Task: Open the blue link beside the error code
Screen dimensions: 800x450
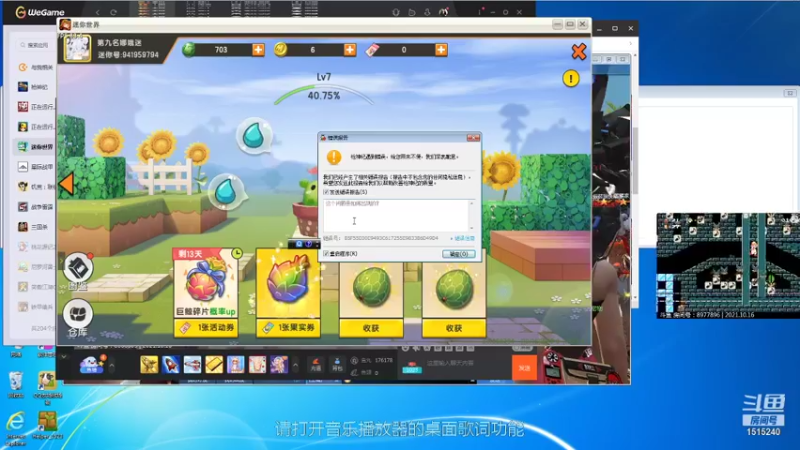Action: [x=464, y=238]
